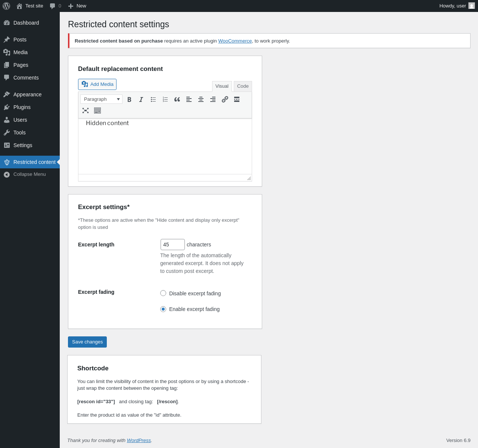The height and width of the screenshot is (448, 478).
Task: Insert Read More tag
Action: pyautogui.click(x=237, y=99)
